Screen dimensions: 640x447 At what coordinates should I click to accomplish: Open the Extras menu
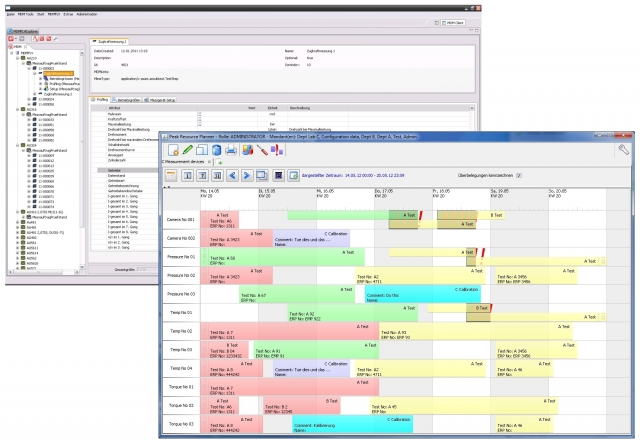[x=68, y=14]
